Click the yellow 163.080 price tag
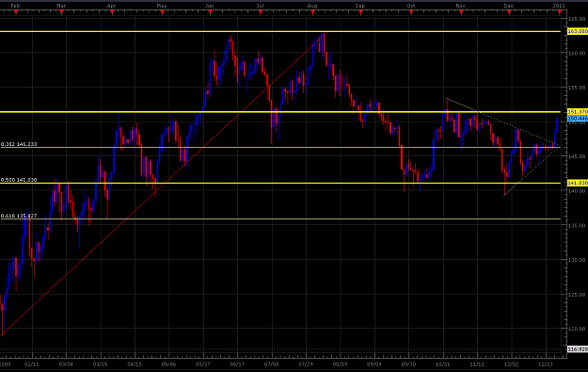588x372 pixels. (578, 31)
